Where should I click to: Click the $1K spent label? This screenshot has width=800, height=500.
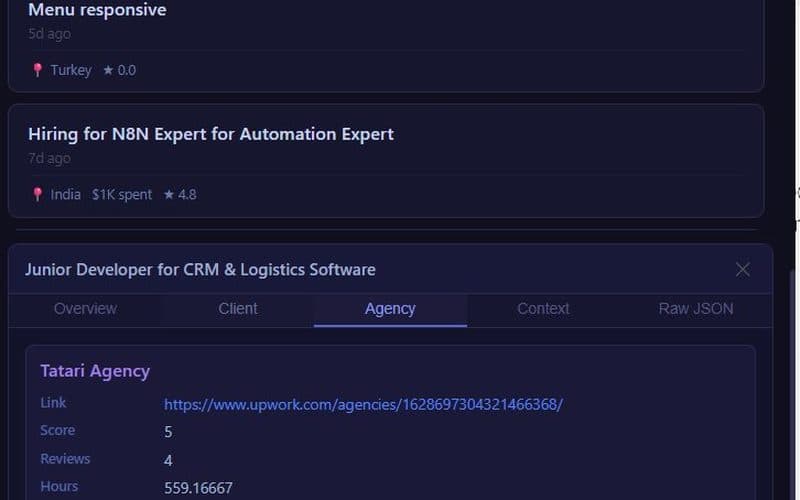point(122,194)
